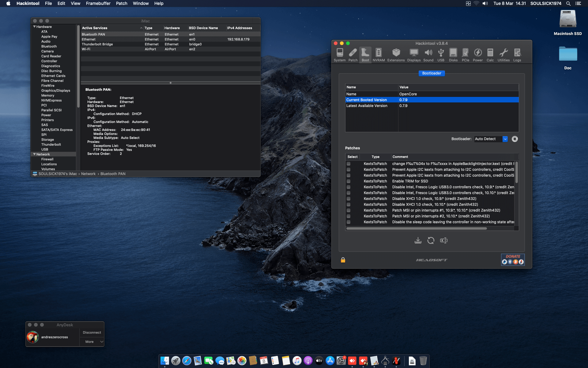Select the Ethernet en0 service row

tap(171, 39)
